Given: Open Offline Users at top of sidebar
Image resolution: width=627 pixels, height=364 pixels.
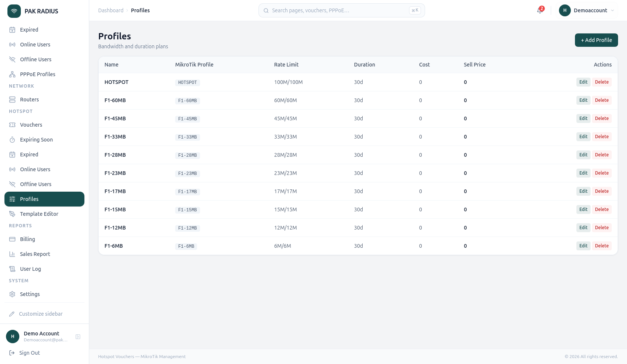Looking at the screenshot, I should tap(44, 59).
